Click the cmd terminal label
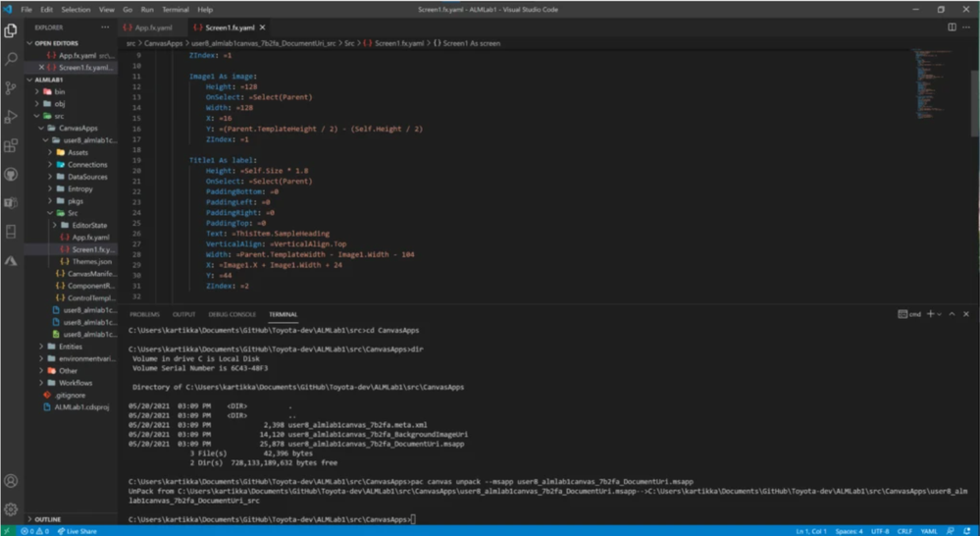Image resolution: width=980 pixels, height=536 pixels. tap(909, 314)
